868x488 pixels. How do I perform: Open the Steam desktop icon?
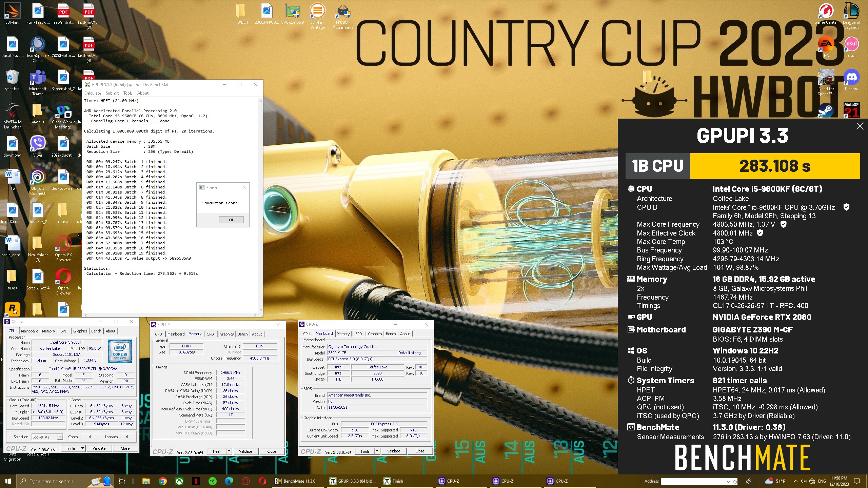(826, 110)
